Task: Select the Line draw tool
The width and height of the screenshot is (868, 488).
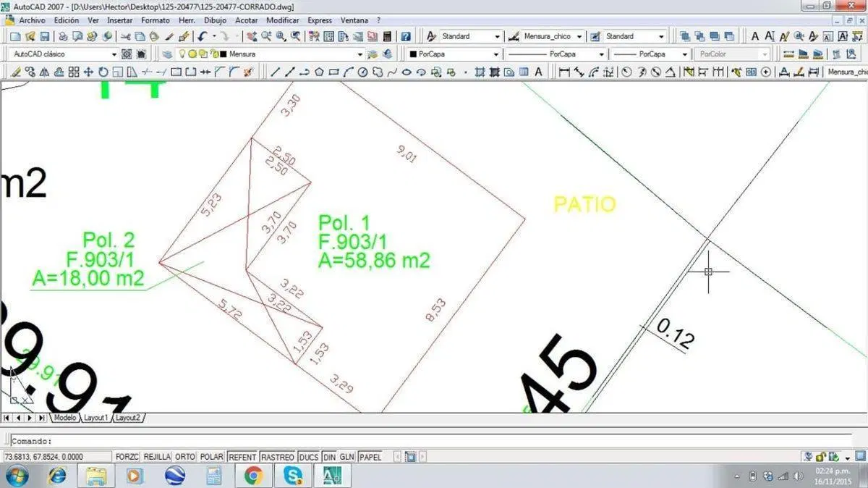Action: point(276,72)
